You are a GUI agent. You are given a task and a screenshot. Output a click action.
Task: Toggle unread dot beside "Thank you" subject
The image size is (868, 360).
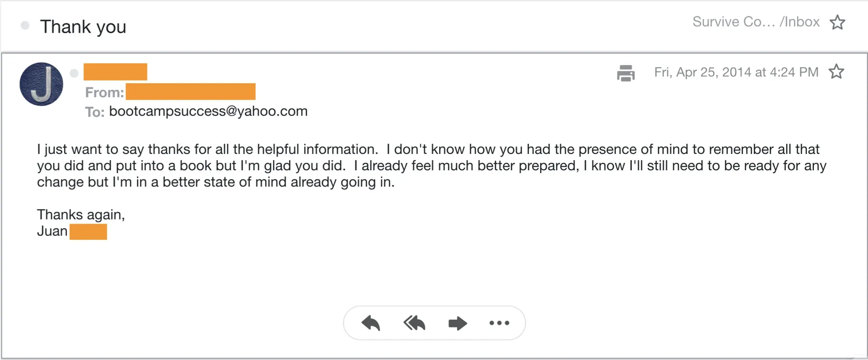(x=25, y=26)
